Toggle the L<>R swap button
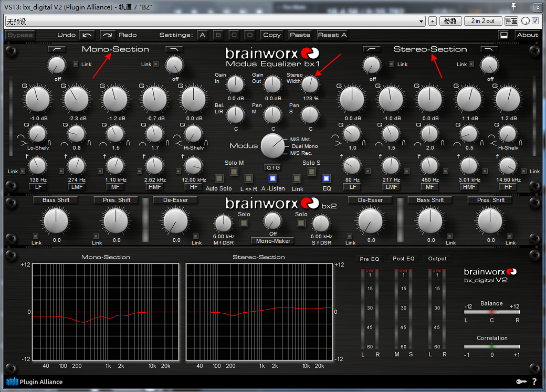Image resolution: width=546 pixels, height=392 pixels. 248,178
